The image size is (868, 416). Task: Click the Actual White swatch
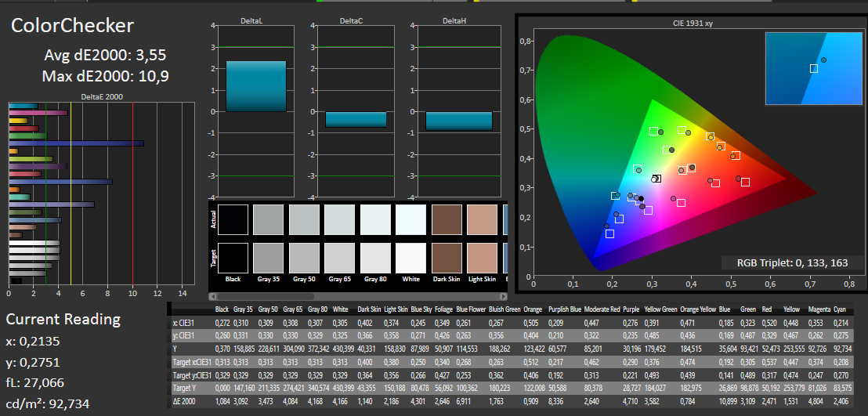[x=410, y=219]
